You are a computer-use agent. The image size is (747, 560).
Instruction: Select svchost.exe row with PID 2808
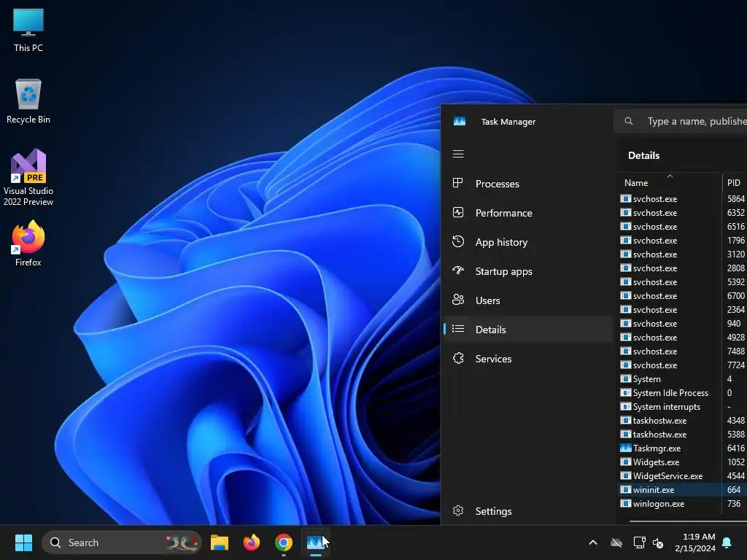pos(682,268)
